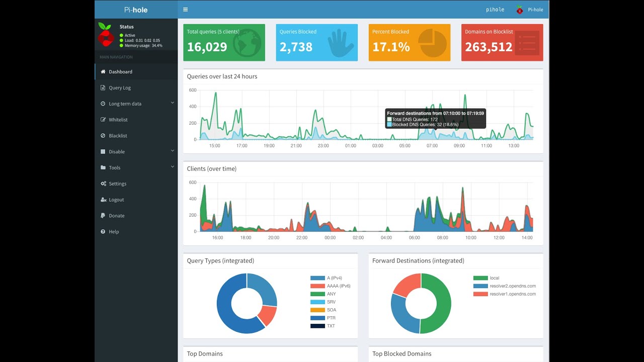Toggle AAAA (IPv6) legend color swatch
Screen dimensions: 644x362
[x=317, y=286]
